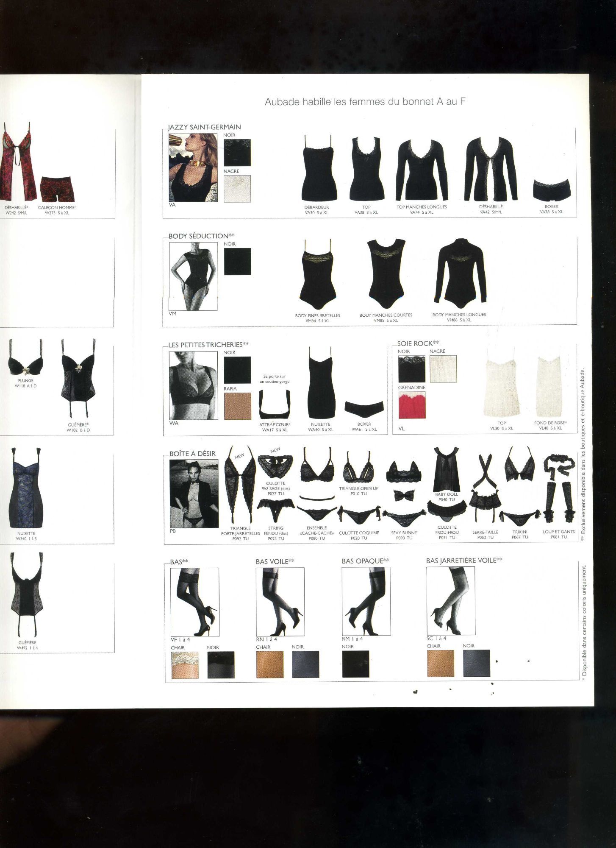Click the Boxer WA61 image

click(364, 409)
